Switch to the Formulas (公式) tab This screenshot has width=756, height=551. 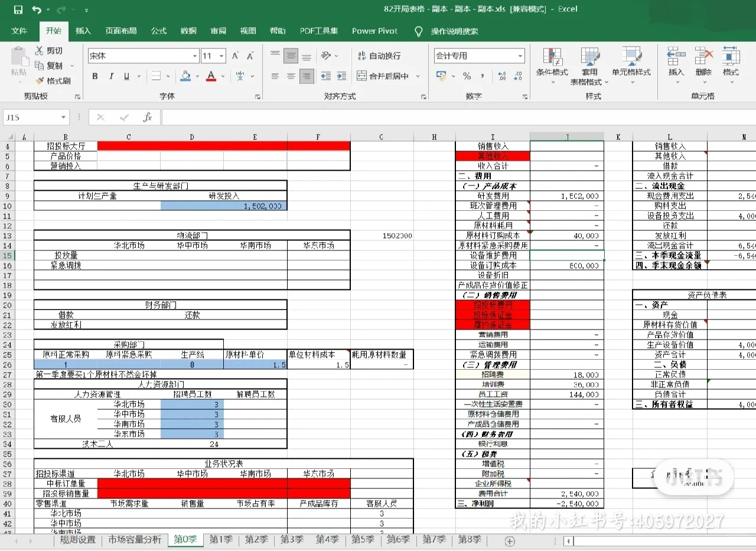(159, 31)
